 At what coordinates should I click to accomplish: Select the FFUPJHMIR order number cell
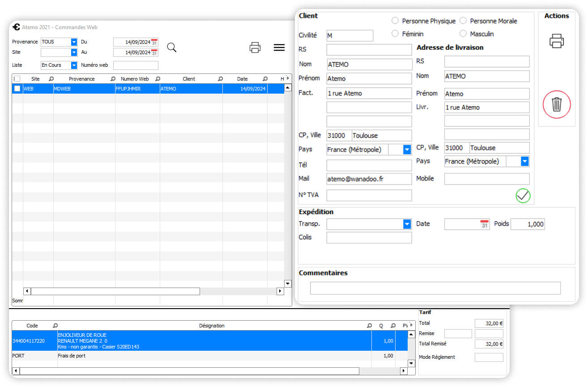[x=137, y=89]
